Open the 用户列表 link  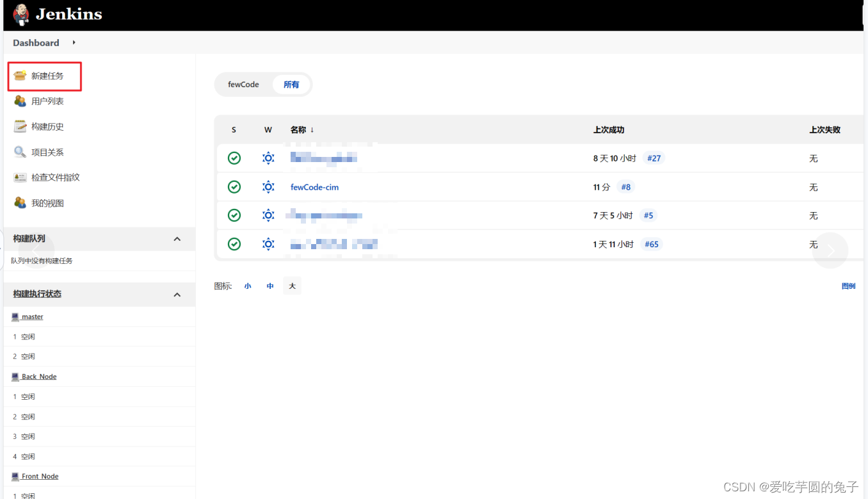(x=47, y=101)
